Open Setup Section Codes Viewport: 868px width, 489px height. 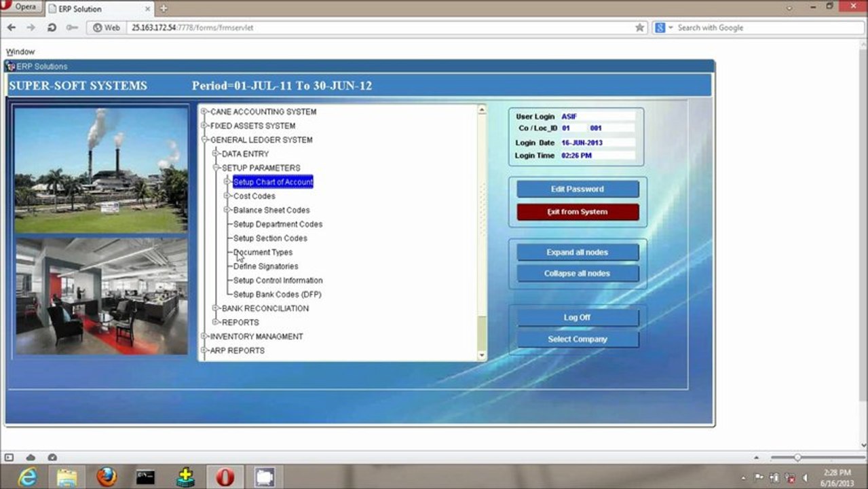tap(270, 238)
